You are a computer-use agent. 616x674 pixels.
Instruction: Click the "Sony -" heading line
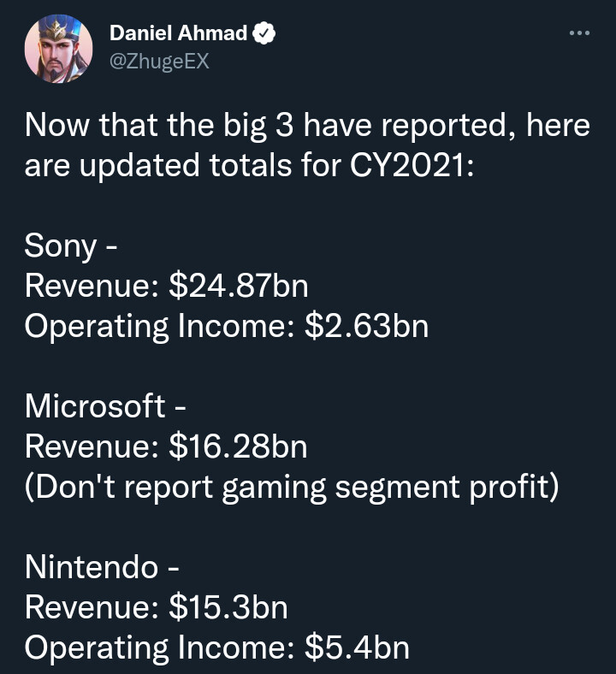point(71,245)
